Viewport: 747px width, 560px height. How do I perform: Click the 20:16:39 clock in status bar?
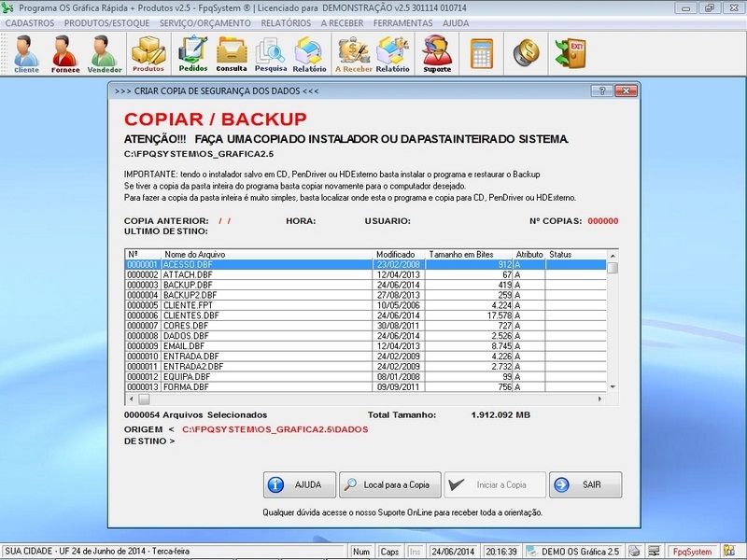(501, 552)
